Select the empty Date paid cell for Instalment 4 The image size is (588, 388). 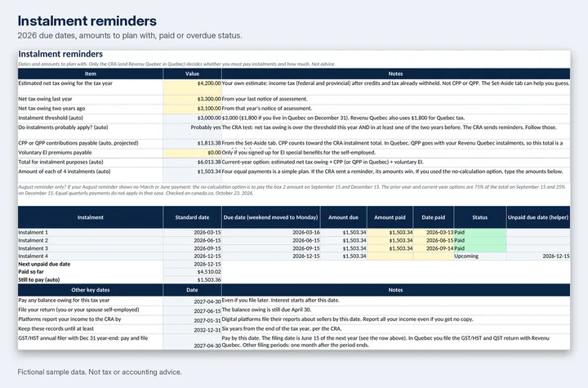click(434, 256)
